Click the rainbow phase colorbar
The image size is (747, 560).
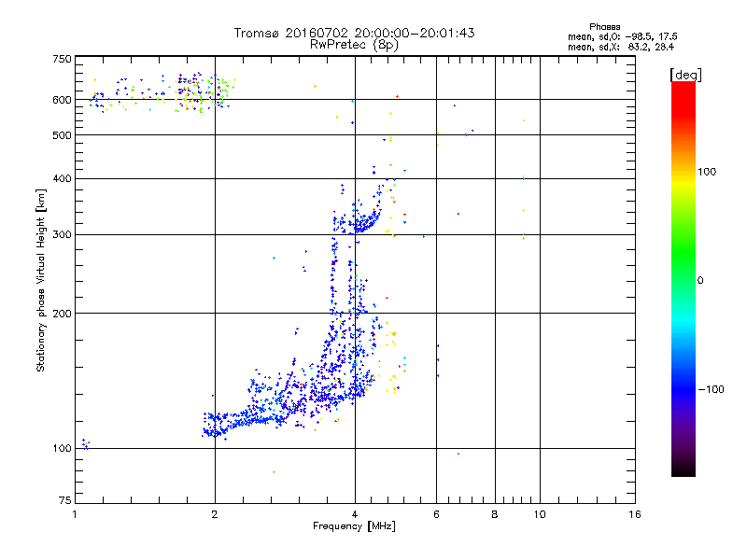pos(684,278)
